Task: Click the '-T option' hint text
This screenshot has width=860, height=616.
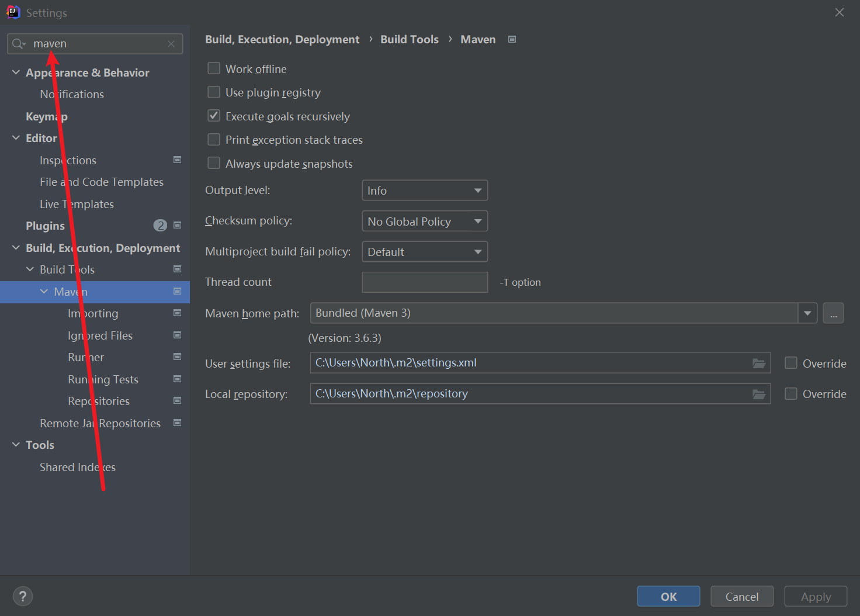Action: coord(520,282)
